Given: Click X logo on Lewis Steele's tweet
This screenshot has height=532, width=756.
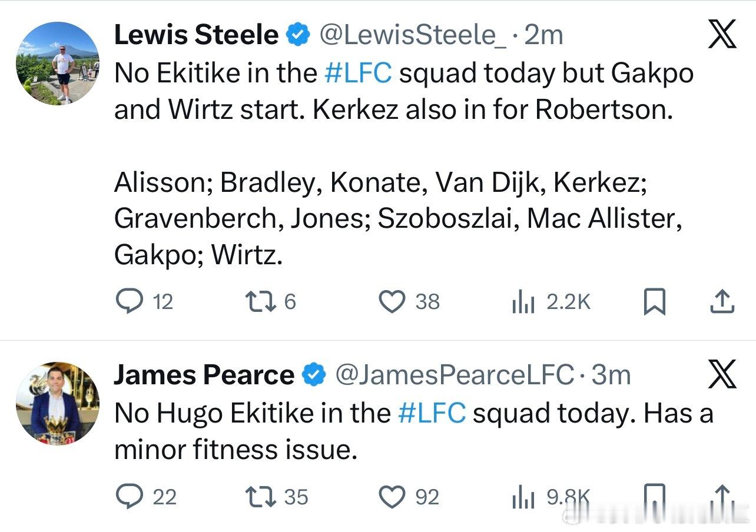Looking at the screenshot, I should pos(722,35).
